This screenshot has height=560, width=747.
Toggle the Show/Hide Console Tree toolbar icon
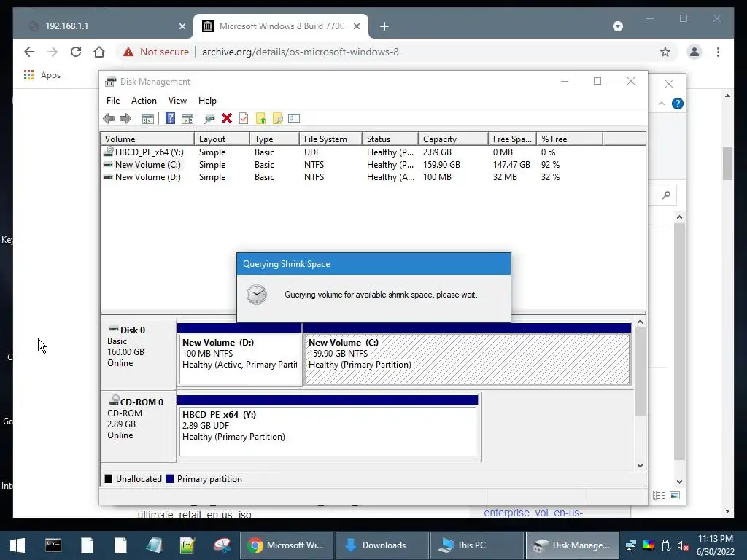[x=147, y=119]
